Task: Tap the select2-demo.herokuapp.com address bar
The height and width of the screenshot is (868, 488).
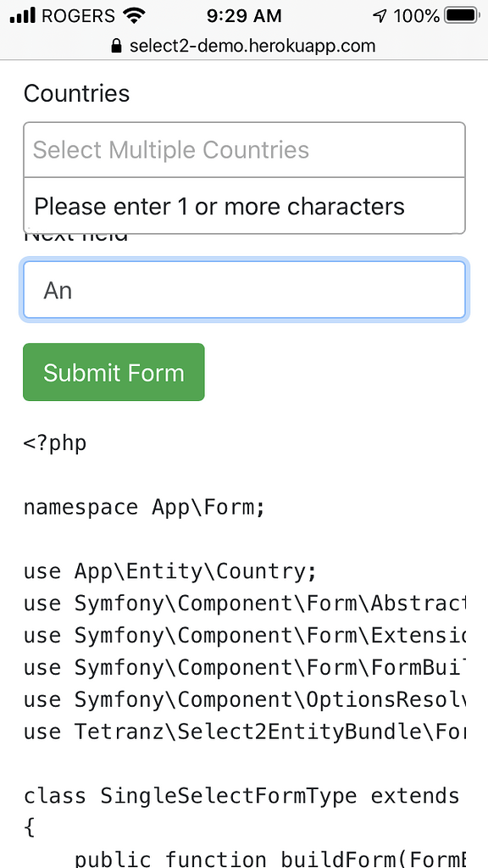Action: point(252,47)
